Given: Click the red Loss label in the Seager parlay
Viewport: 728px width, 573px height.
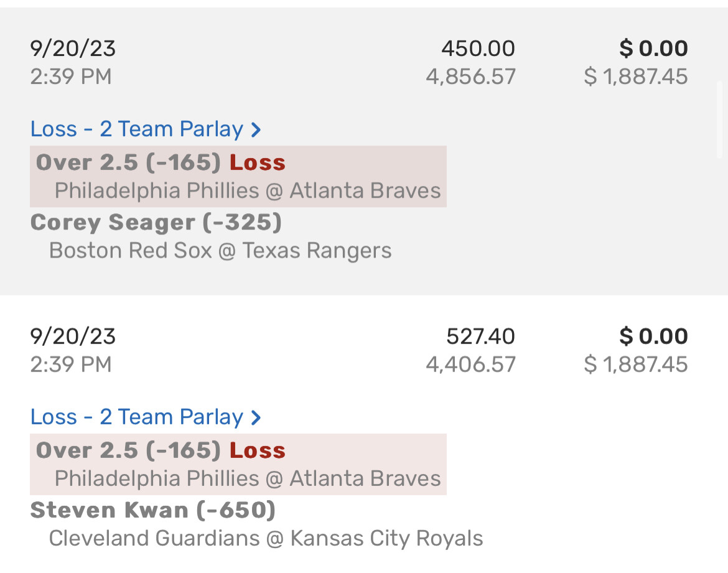Looking at the screenshot, I should (258, 162).
